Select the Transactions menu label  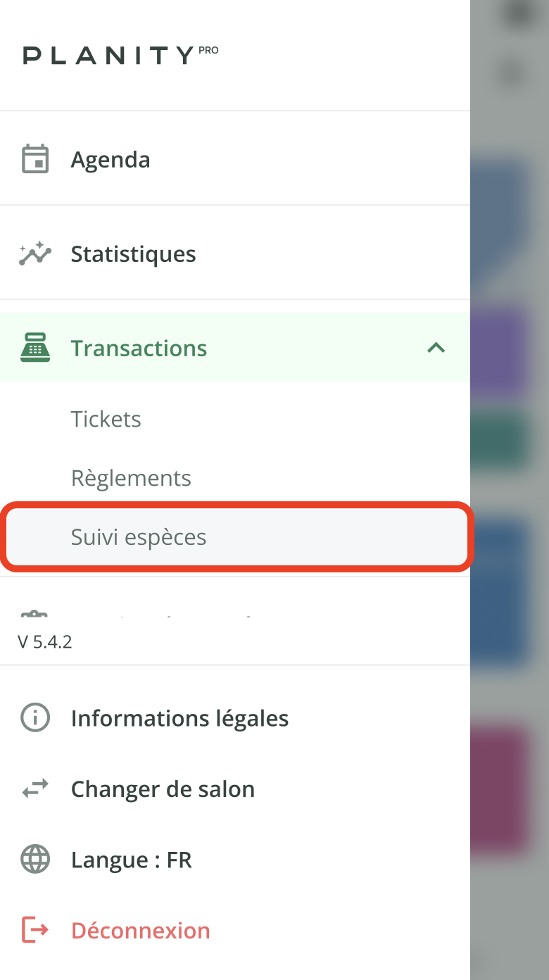pyautogui.click(x=139, y=348)
